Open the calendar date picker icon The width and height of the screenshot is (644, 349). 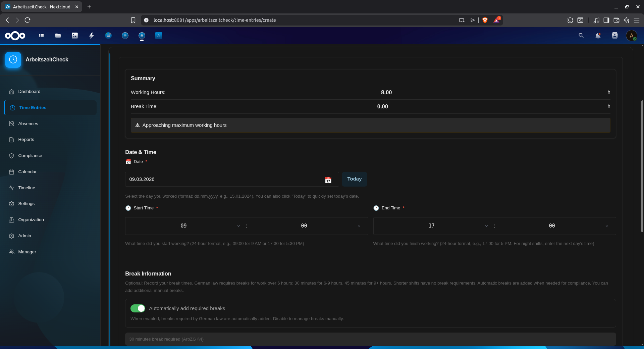point(328,180)
